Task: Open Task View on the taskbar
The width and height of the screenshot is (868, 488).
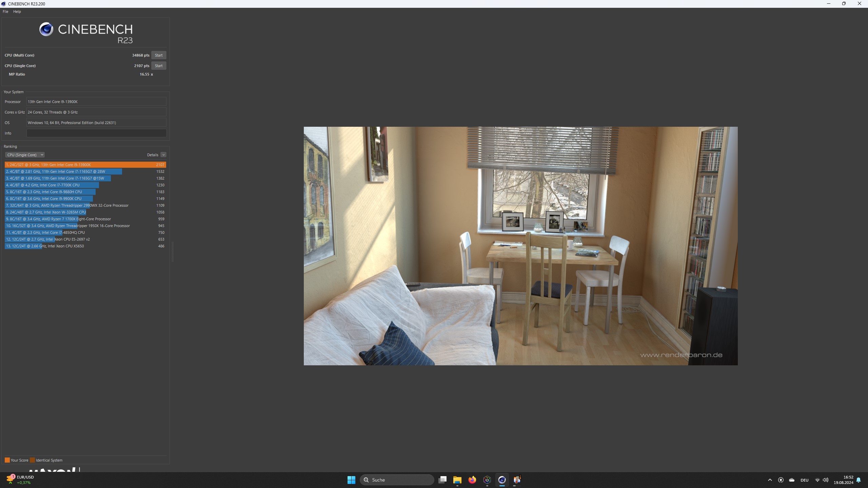Action: coord(442,480)
